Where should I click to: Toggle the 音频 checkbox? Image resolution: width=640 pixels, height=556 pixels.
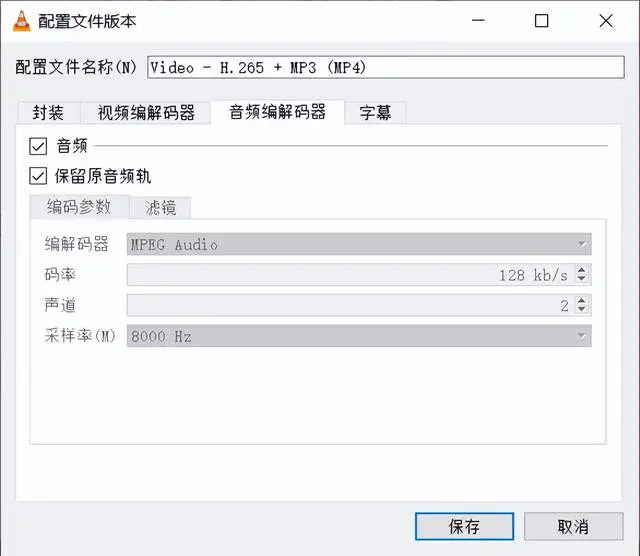[x=38, y=146]
